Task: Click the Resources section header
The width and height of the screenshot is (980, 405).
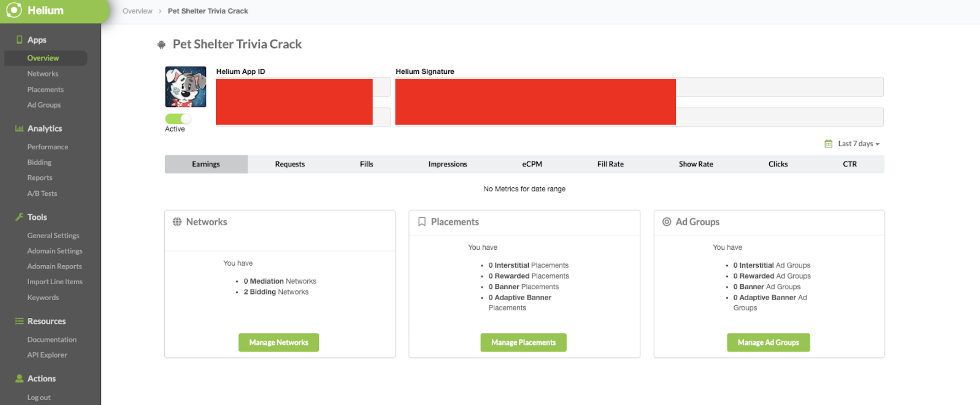Action: click(x=46, y=321)
